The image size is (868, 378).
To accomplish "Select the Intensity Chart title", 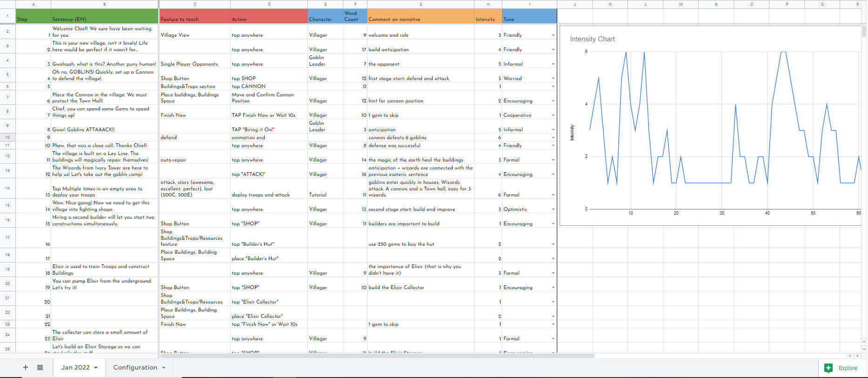I will coord(592,39).
